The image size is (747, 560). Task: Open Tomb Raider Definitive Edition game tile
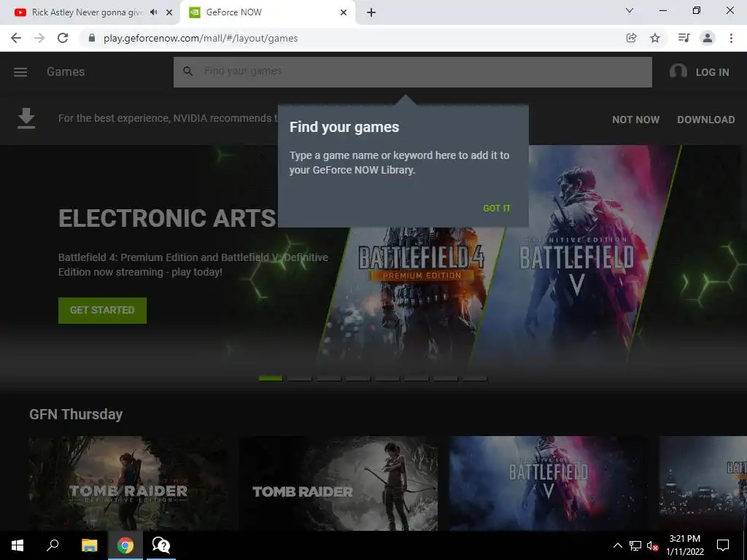click(128, 483)
